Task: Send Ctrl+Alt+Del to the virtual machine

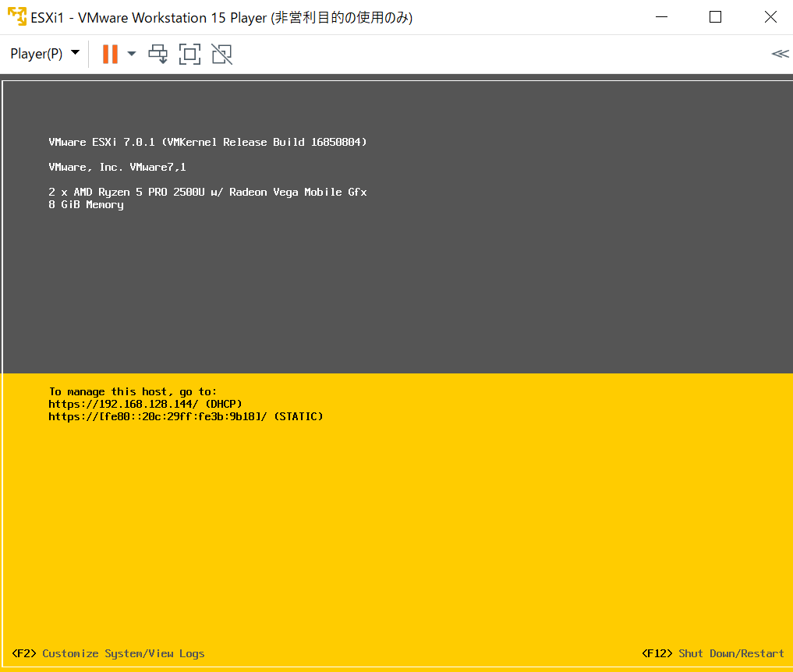Action: (x=158, y=54)
